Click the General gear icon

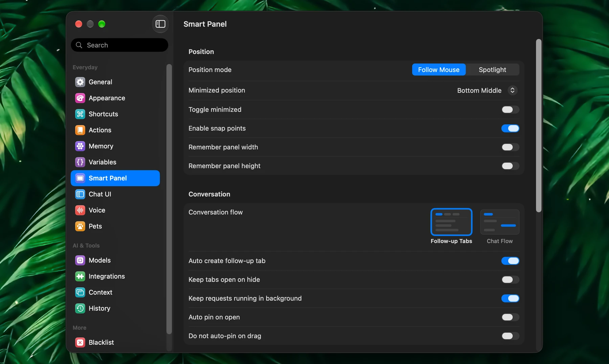[x=80, y=82]
